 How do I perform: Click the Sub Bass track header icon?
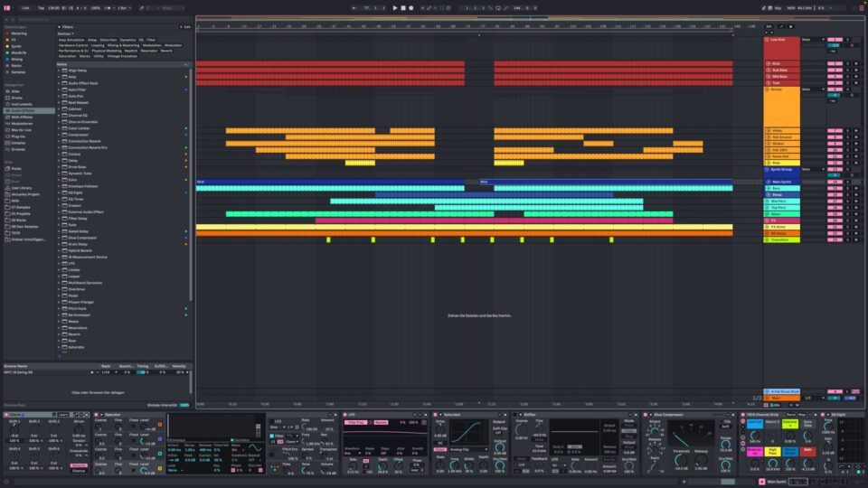768,70
